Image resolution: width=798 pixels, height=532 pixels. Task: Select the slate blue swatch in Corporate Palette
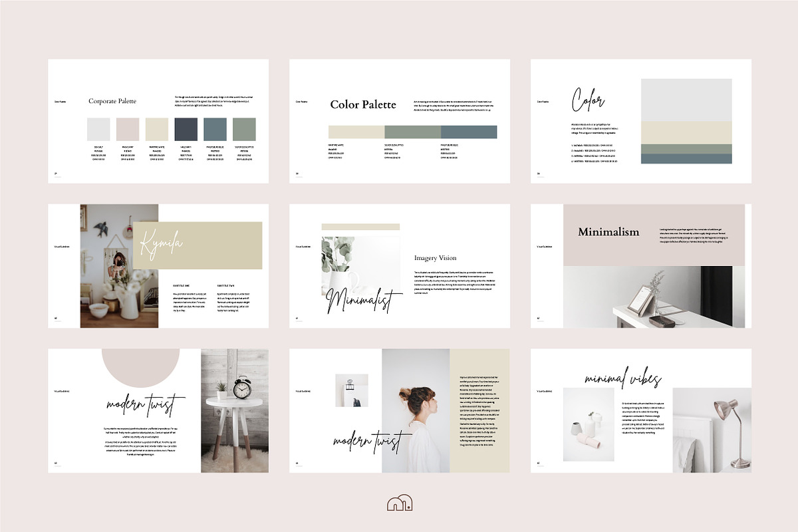click(x=215, y=129)
